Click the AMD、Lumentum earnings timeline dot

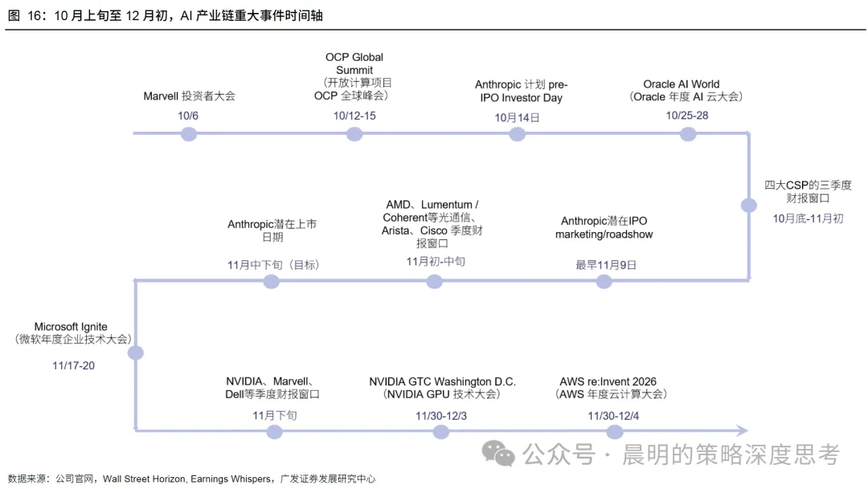click(435, 282)
